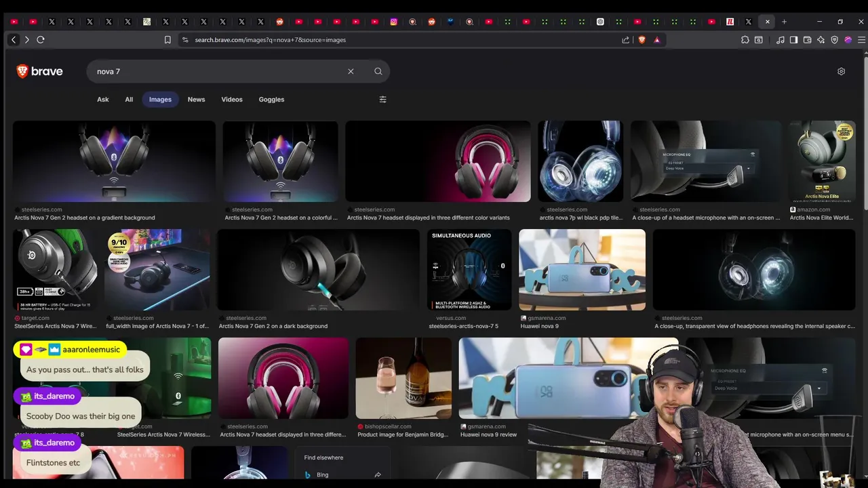Click the 'Huawei nova 9 review' caption link
868x488 pixels.
(488, 434)
